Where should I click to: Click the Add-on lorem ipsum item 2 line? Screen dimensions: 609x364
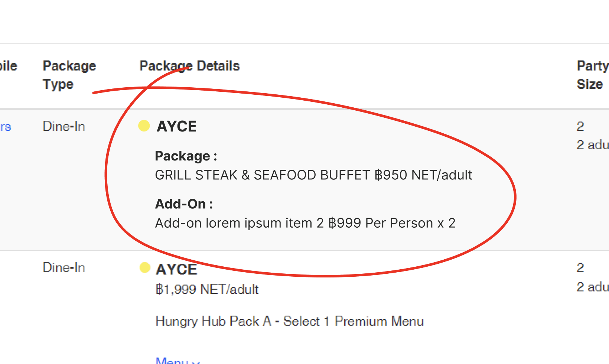click(x=305, y=223)
